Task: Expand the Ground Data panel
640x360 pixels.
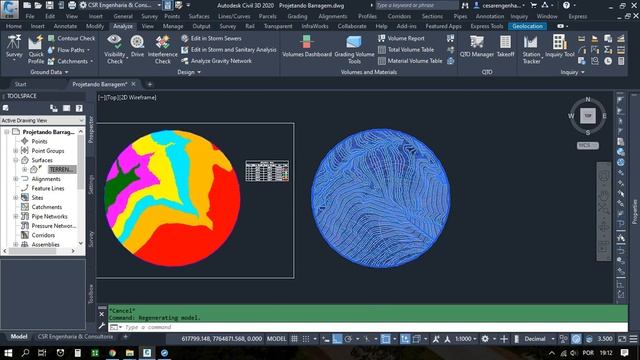Action: (x=49, y=72)
